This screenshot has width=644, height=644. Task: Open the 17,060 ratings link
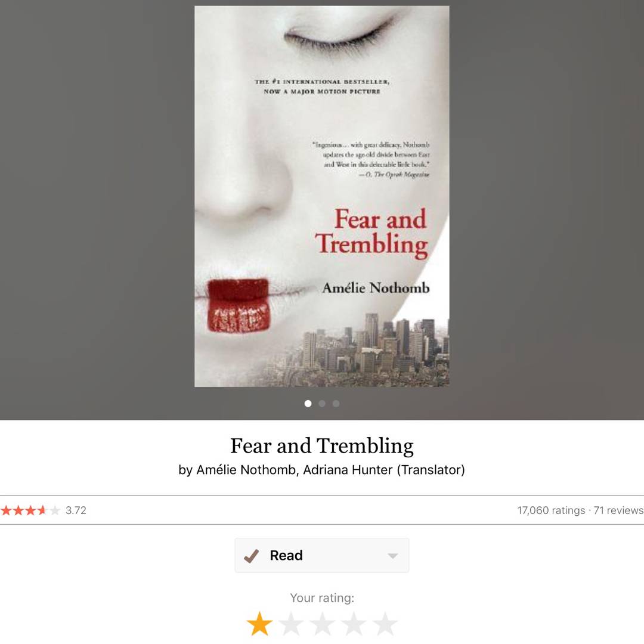coord(551,510)
